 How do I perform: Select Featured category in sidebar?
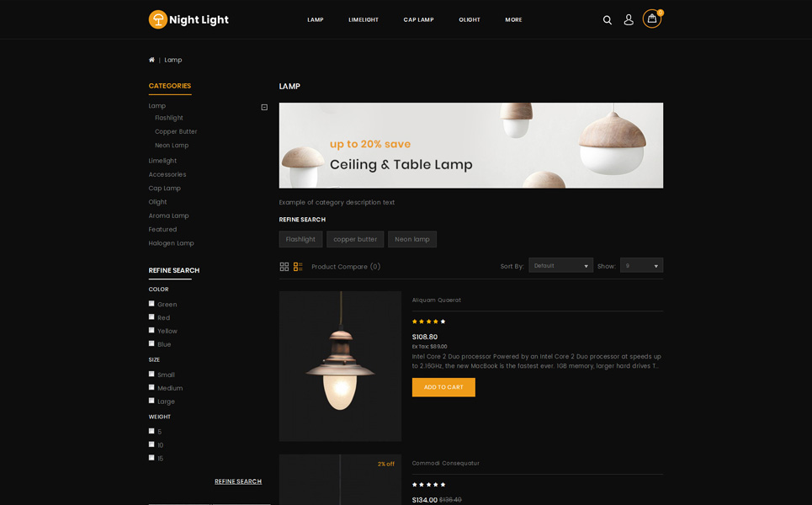[162, 230]
